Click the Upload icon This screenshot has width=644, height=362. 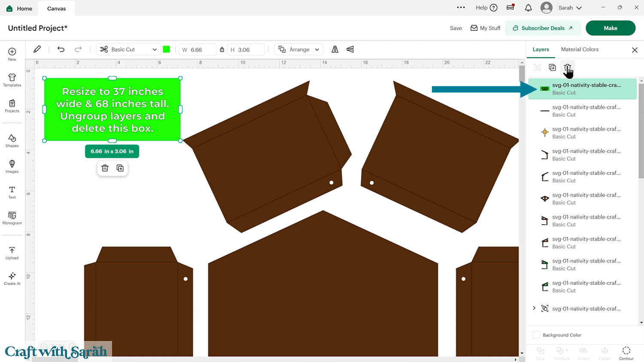[12, 252]
